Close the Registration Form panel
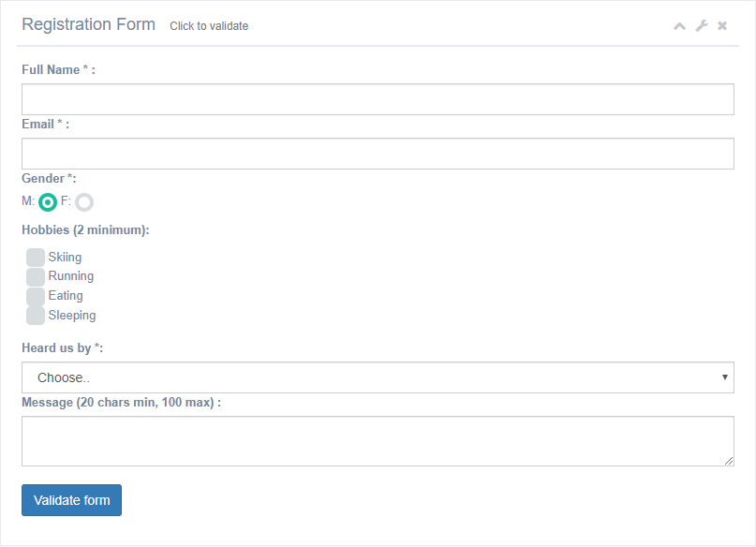 (721, 25)
